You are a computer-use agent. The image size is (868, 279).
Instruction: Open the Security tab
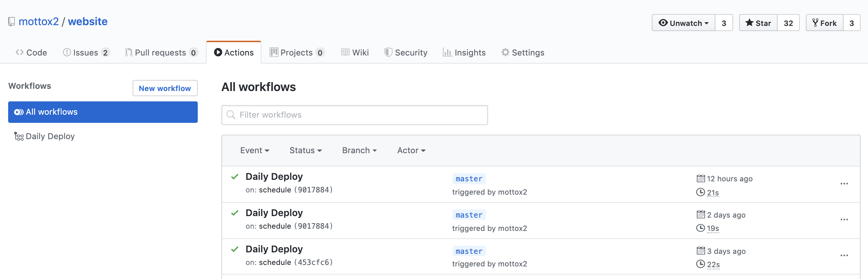coord(406,53)
